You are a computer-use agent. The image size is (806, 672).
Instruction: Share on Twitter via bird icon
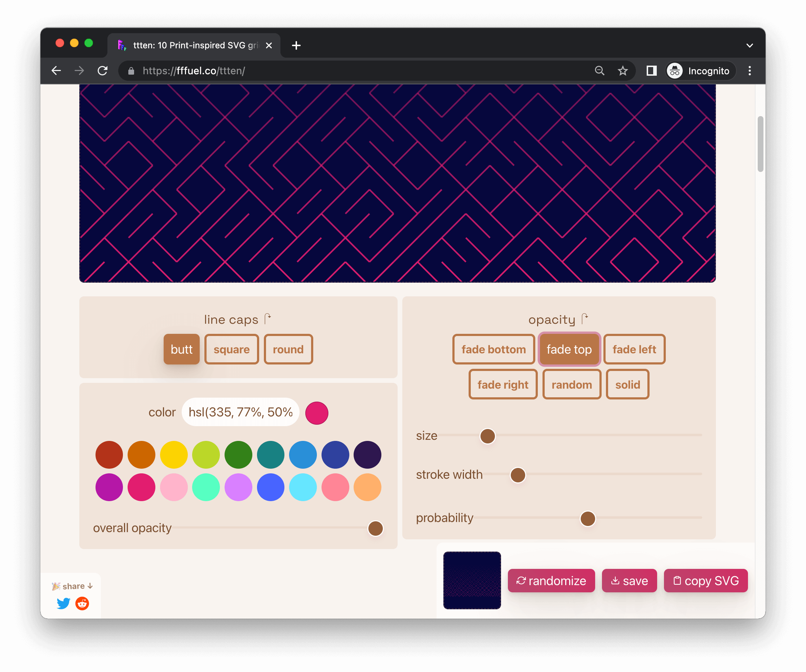[x=63, y=603]
